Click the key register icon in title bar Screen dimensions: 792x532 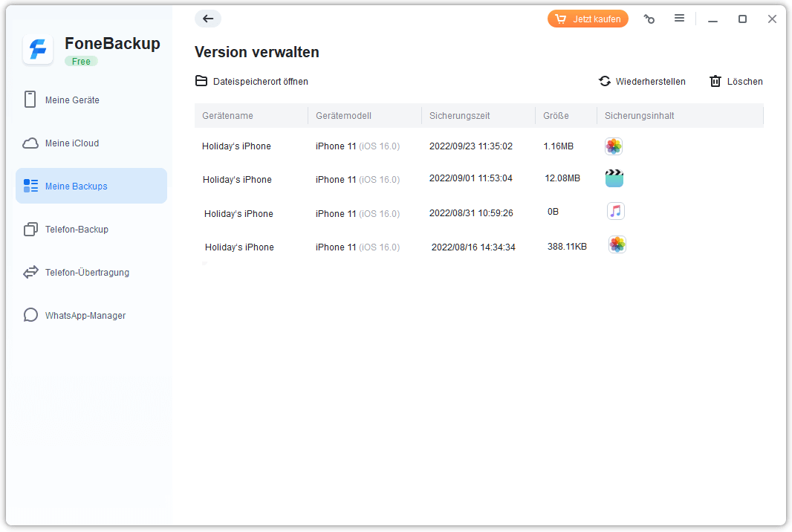pos(649,19)
